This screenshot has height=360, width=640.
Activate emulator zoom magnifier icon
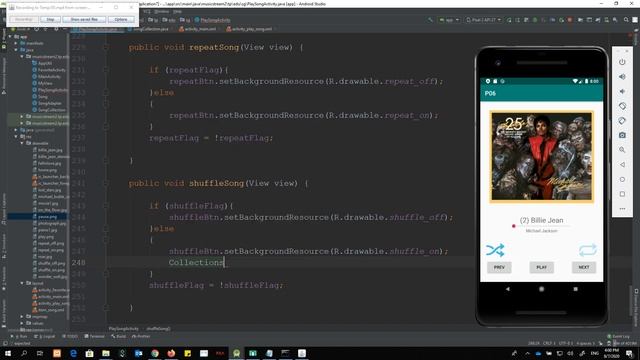coord(622,150)
